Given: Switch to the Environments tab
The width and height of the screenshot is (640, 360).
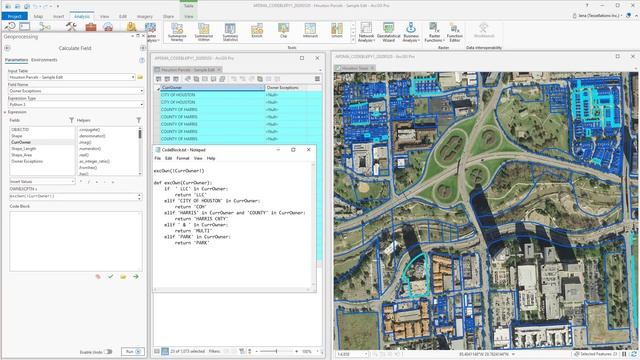Looking at the screenshot, I should (44, 60).
